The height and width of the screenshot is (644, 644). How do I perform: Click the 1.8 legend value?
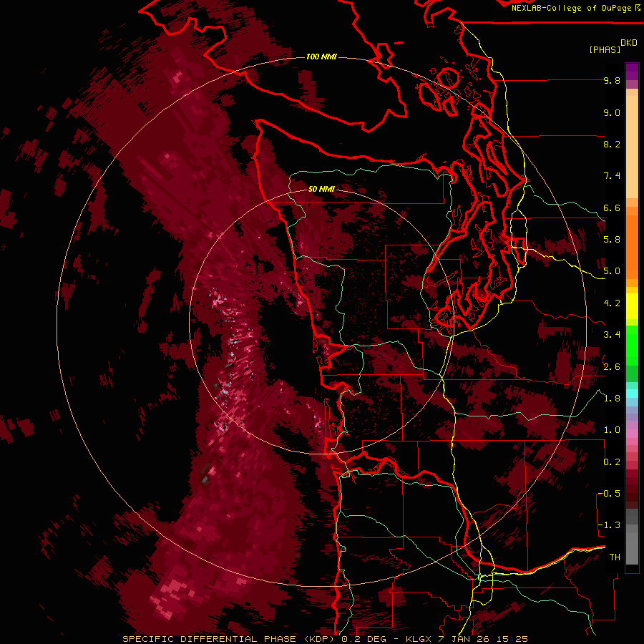[612, 399]
